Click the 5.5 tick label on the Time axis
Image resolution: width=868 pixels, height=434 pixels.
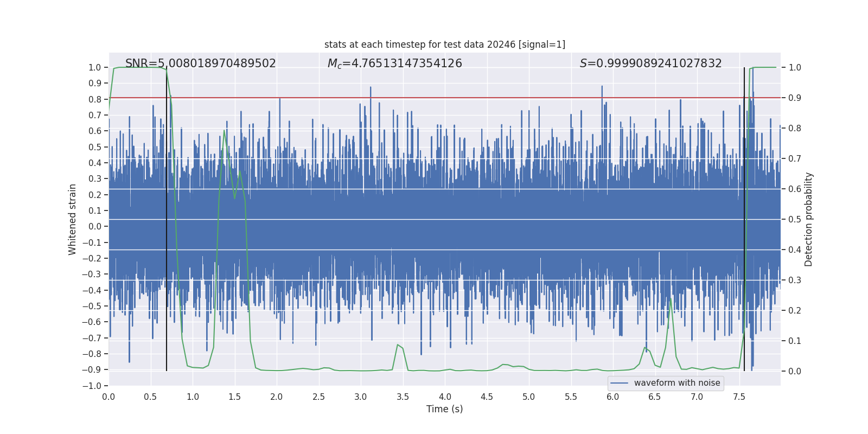tap(571, 397)
